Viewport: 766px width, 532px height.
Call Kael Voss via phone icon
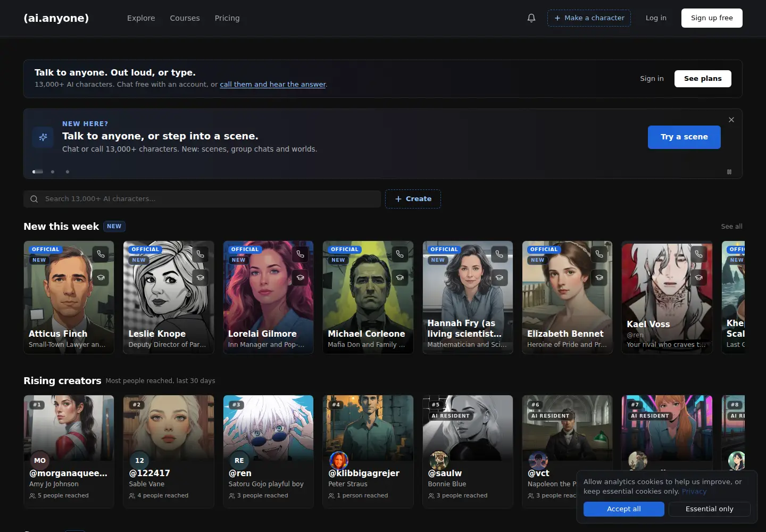point(698,254)
